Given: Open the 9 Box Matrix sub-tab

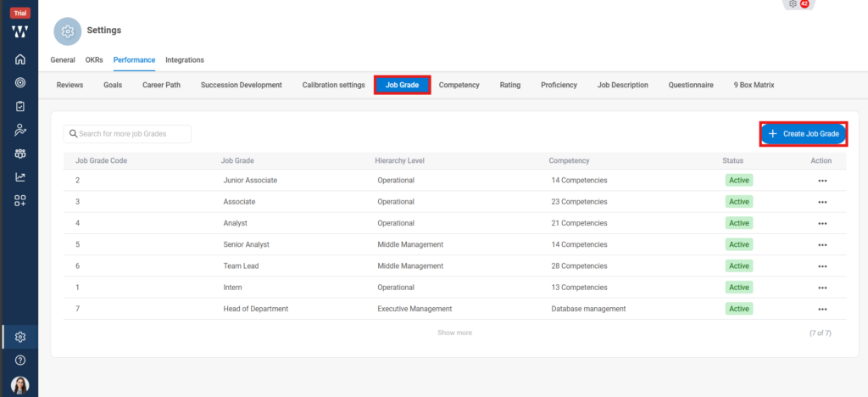Looking at the screenshot, I should coord(754,86).
